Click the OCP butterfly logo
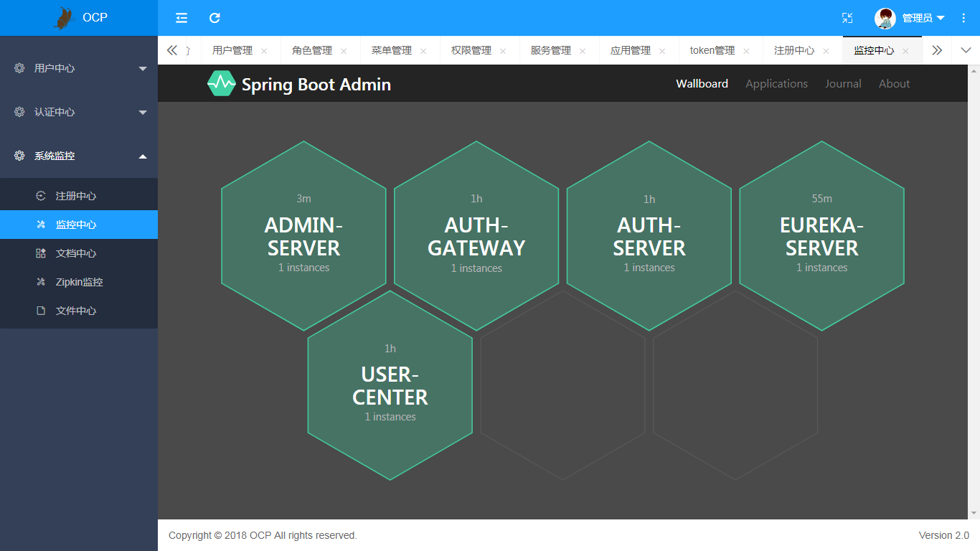Screen dimensions: 980x551 click(64, 18)
